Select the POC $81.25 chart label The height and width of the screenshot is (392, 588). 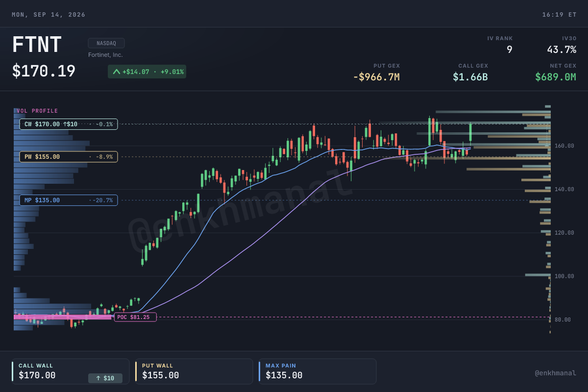tap(135, 317)
